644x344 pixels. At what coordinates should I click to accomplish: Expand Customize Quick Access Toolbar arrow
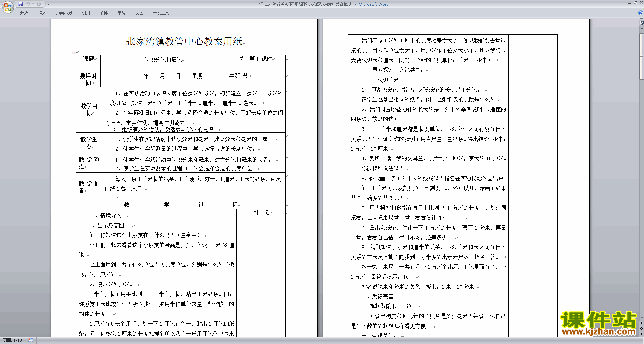click(48, 4)
